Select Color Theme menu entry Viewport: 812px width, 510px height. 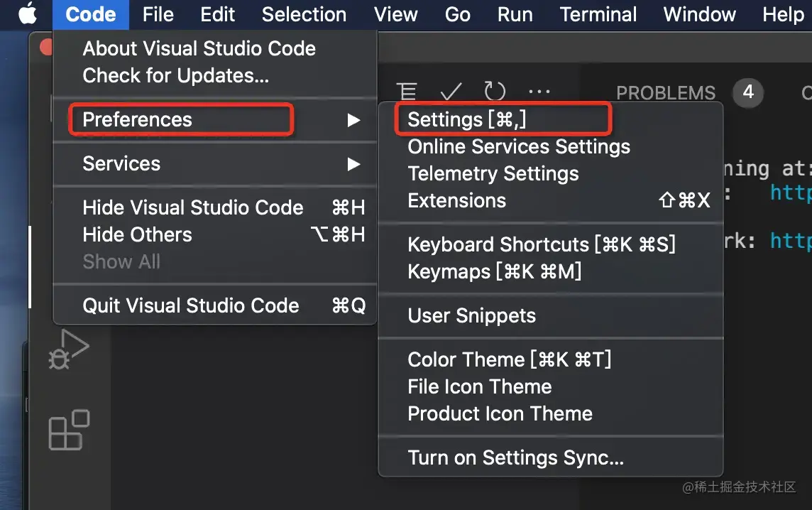click(x=509, y=359)
